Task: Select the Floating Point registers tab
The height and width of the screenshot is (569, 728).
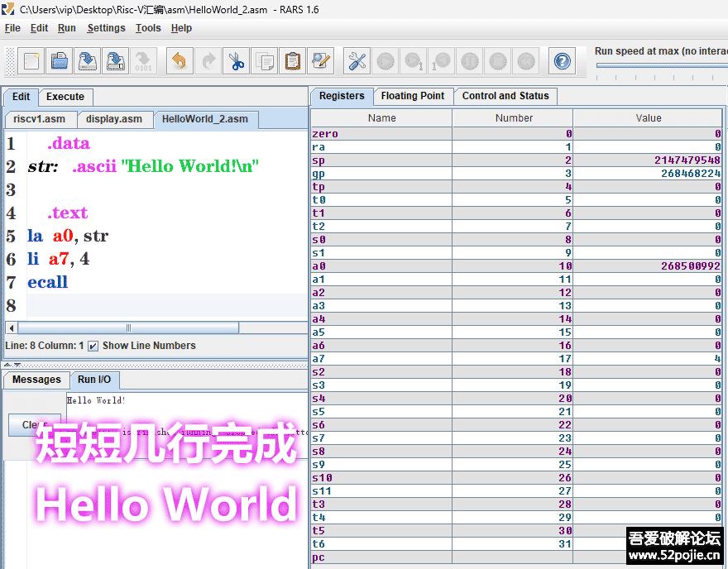Action: coord(412,96)
